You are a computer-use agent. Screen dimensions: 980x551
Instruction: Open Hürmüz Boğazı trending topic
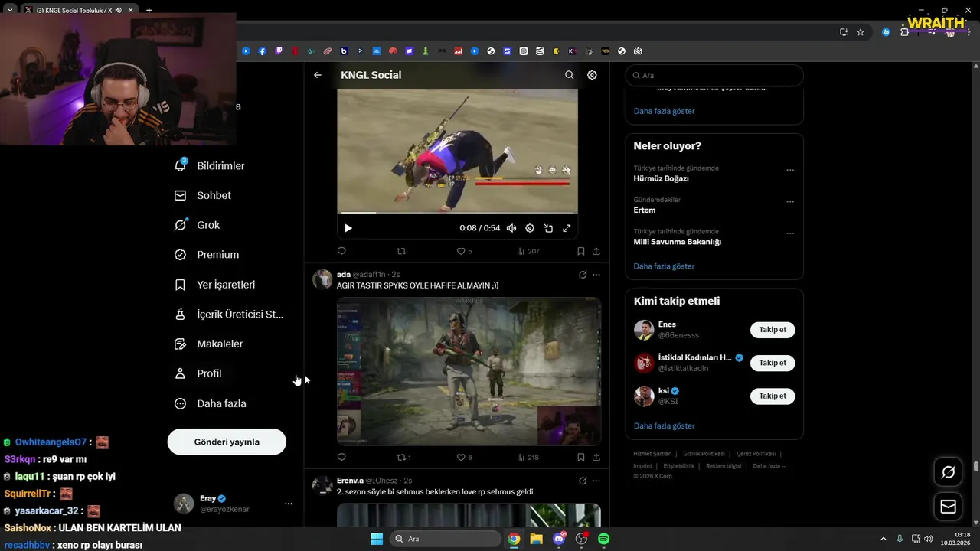661,178
